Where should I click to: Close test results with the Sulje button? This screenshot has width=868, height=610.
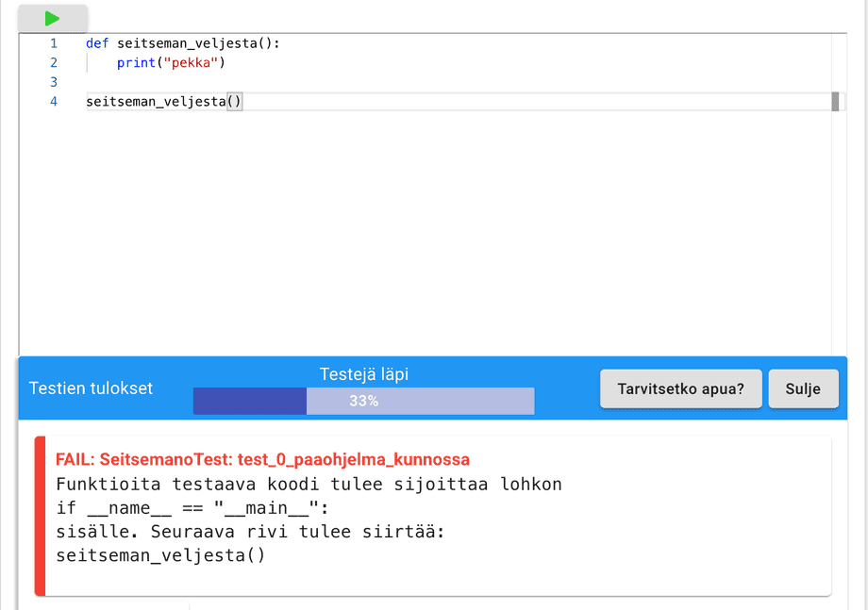click(x=803, y=388)
